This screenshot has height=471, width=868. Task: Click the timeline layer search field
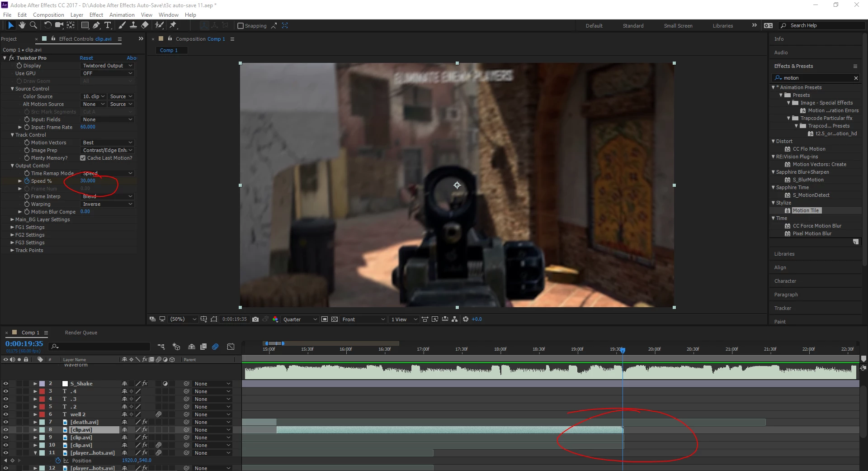pyautogui.click(x=99, y=347)
